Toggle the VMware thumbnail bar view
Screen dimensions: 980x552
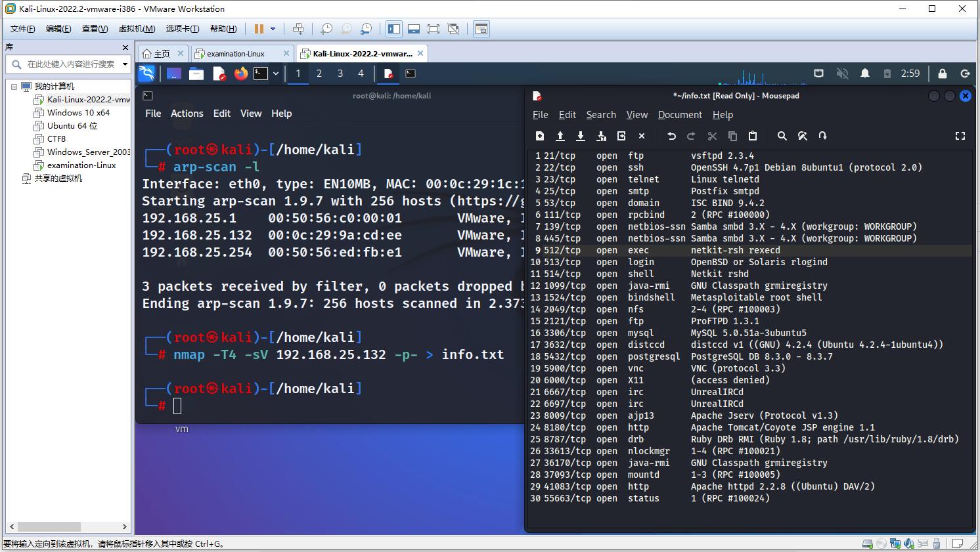pyautogui.click(x=414, y=29)
